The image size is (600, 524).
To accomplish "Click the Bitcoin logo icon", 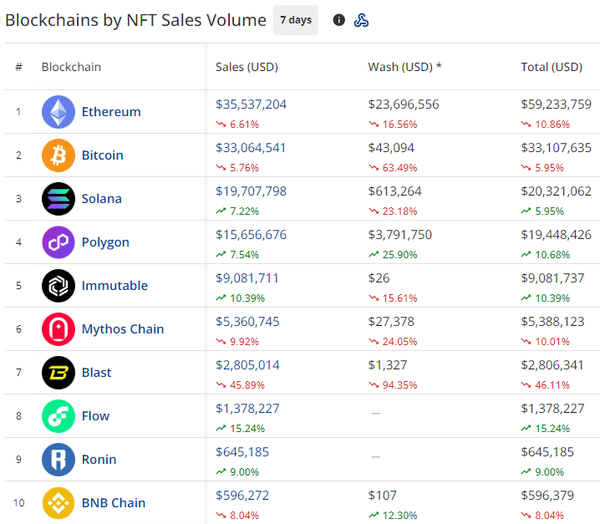I will pos(58,155).
